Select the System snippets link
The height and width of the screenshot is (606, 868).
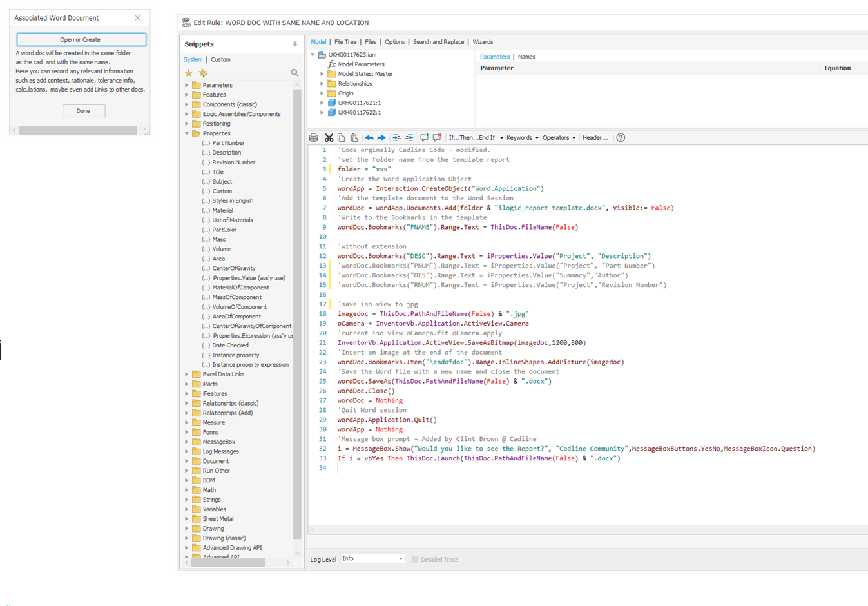coord(193,59)
